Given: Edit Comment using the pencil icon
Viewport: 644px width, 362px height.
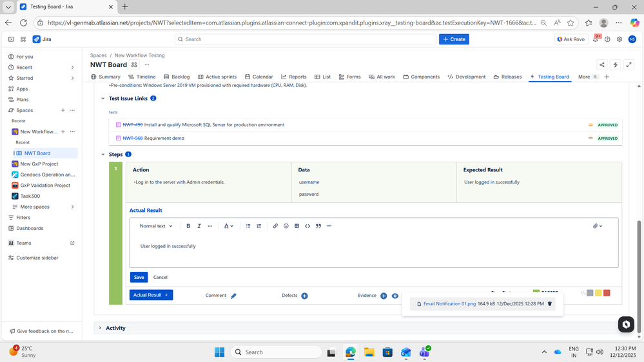Looking at the screenshot, I should 233,296.
